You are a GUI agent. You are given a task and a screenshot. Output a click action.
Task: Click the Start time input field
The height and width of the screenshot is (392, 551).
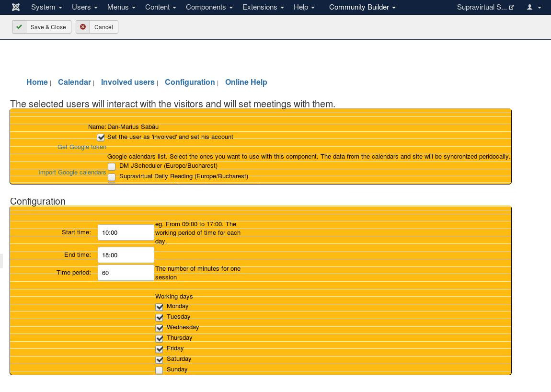click(126, 232)
